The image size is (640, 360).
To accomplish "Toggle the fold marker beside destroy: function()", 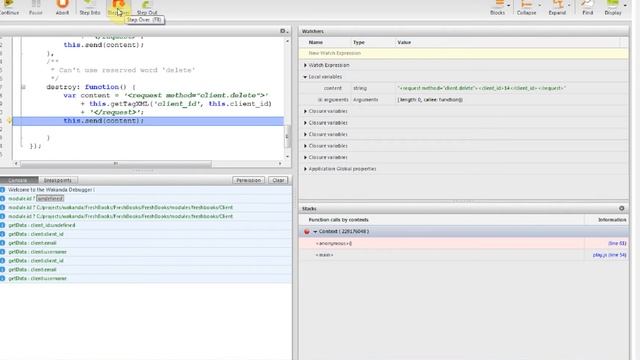I will tap(23, 87).
